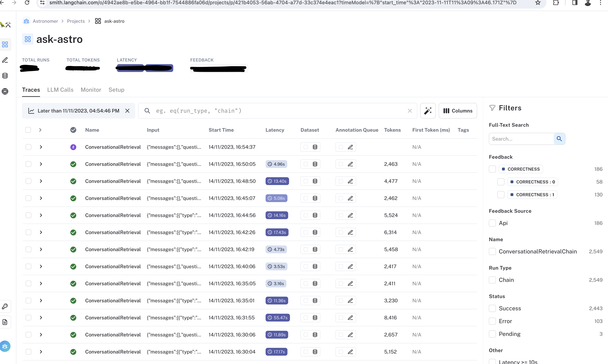The image size is (608, 364).
Task: Check the Success status filter
Action: 492,308
